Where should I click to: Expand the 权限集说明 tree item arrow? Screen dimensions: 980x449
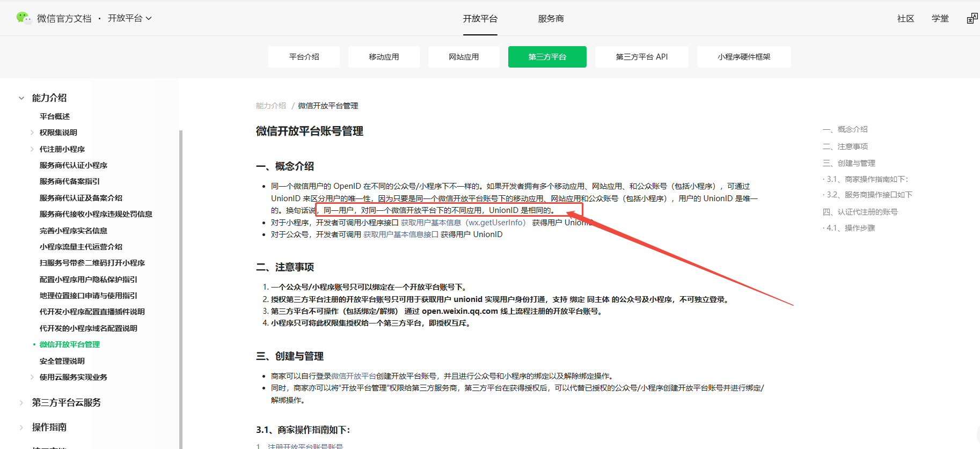pos(32,133)
